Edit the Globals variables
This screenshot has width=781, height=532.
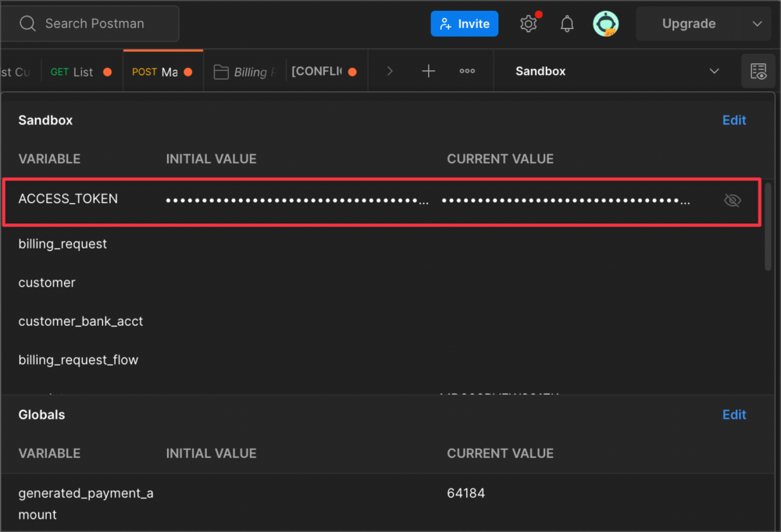(734, 415)
